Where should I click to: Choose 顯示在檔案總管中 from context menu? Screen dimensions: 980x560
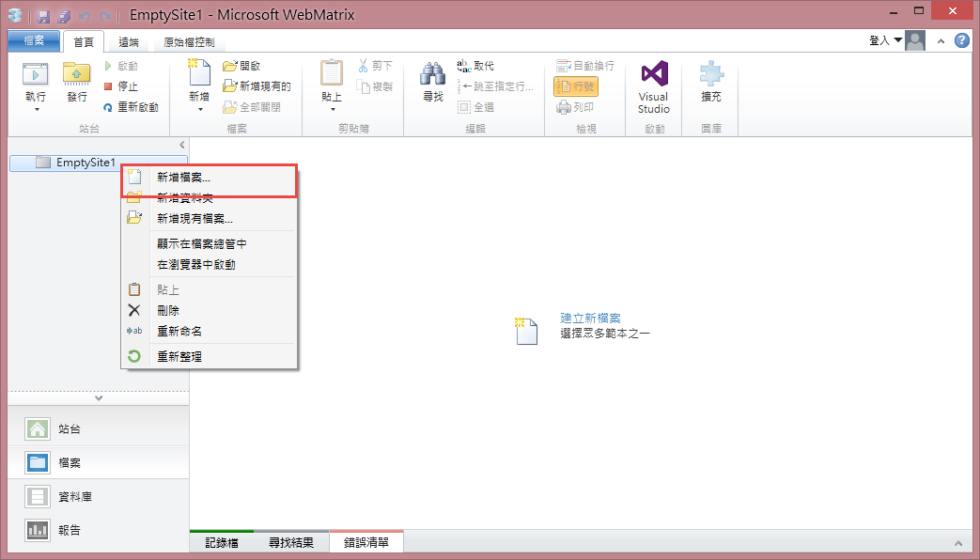209,243
